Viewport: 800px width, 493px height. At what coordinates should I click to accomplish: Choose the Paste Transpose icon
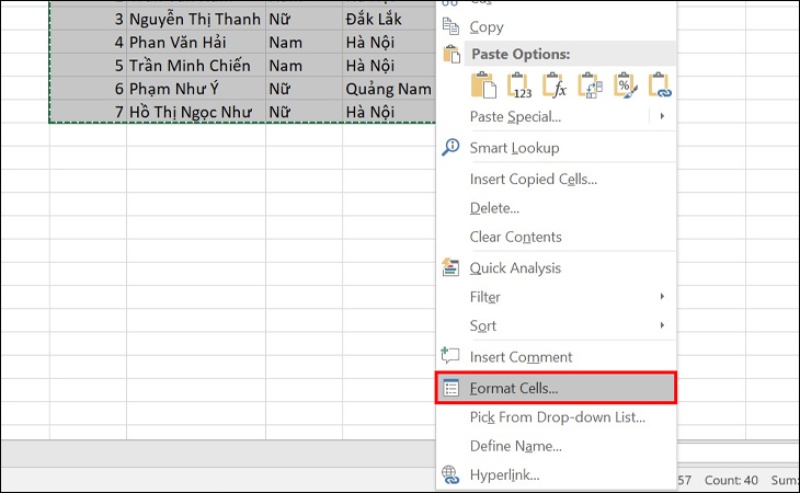[590, 85]
